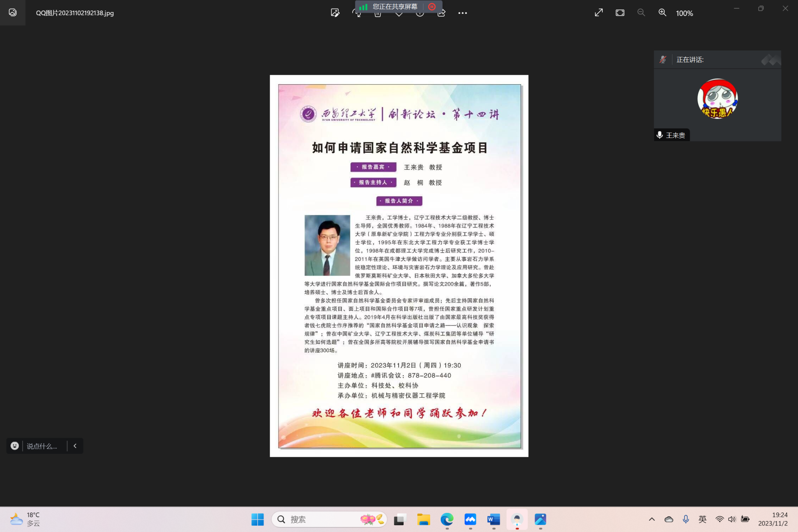This screenshot has width=798, height=532.
Task: Click the 100% zoom level
Action: point(684,13)
